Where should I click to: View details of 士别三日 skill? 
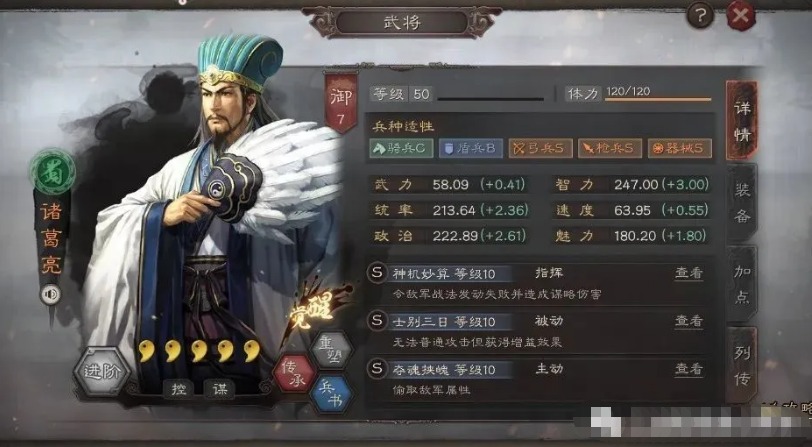click(689, 321)
